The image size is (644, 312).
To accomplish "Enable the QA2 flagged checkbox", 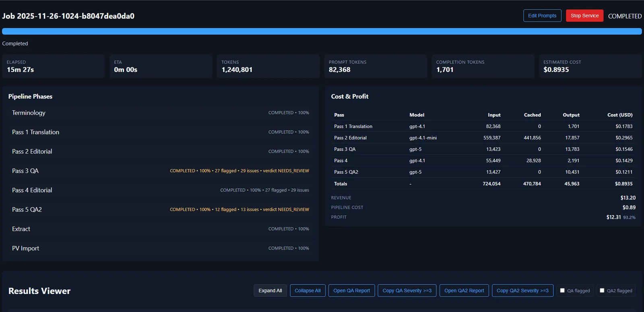I will coord(602,290).
